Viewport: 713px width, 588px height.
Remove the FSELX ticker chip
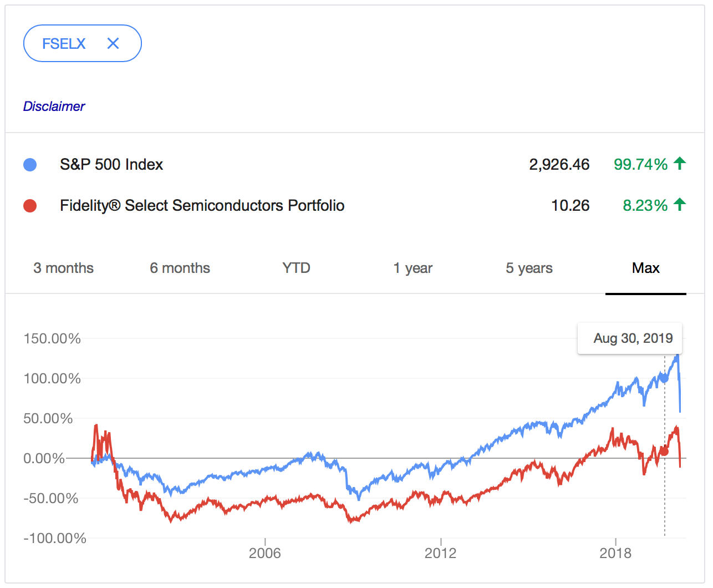(113, 43)
